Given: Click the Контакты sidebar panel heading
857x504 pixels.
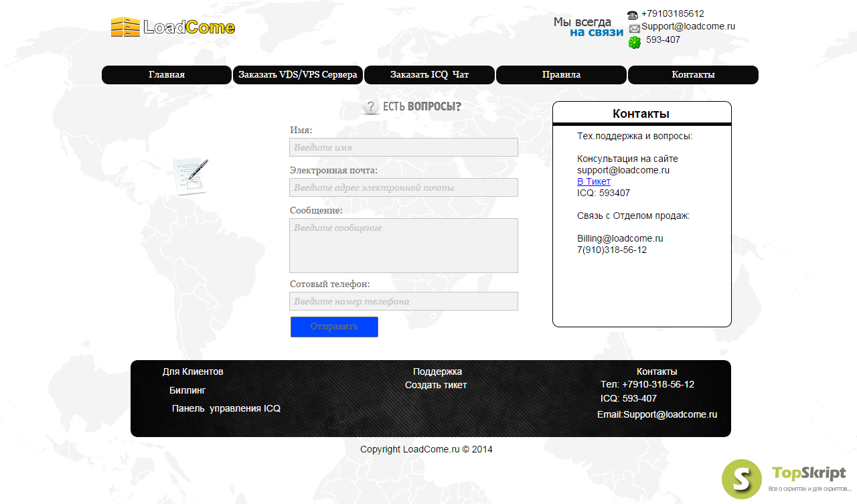Looking at the screenshot, I should 641,114.
